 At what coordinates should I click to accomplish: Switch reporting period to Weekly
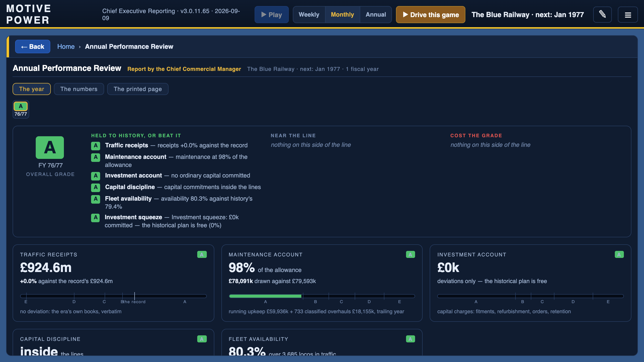pyautogui.click(x=309, y=15)
